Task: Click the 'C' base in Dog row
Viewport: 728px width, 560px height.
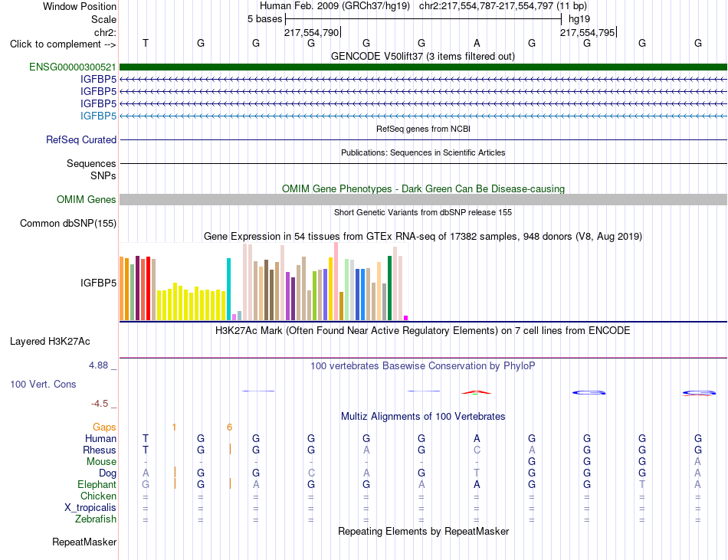Action: 311,473
